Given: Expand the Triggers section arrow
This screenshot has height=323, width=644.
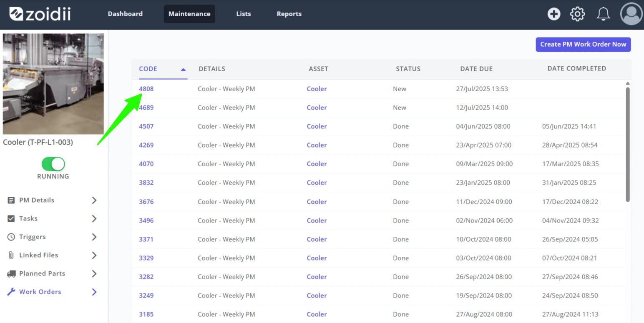Looking at the screenshot, I should pyautogui.click(x=94, y=237).
